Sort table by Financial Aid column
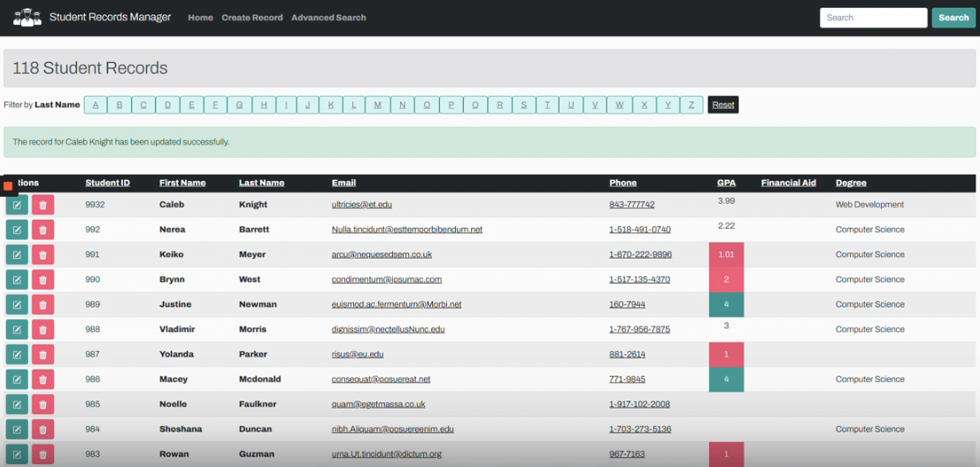980x467 pixels. click(x=789, y=183)
